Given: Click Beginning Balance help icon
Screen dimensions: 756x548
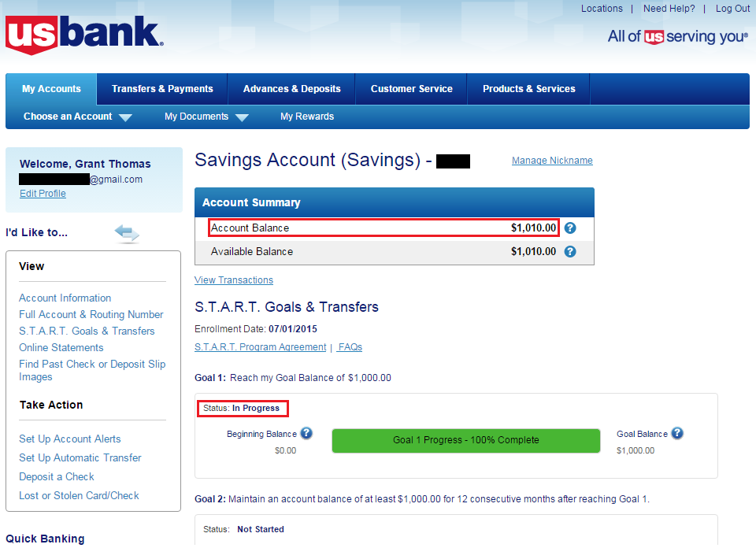Looking at the screenshot, I should pos(306,433).
